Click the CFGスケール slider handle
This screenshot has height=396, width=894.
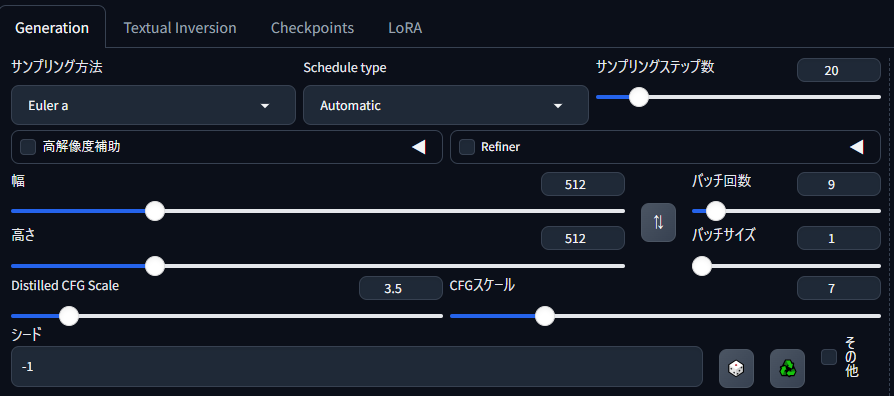(x=545, y=316)
